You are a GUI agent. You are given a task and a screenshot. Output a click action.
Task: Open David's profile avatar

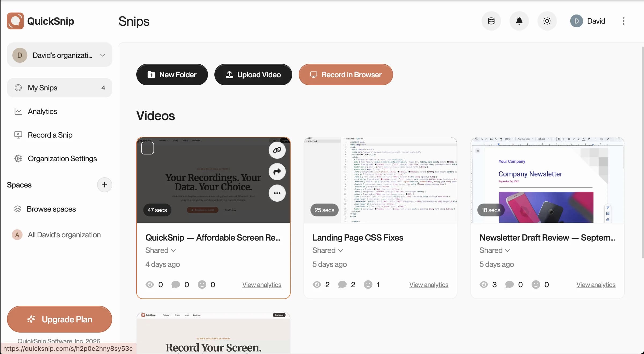click(x=576, y=21)
